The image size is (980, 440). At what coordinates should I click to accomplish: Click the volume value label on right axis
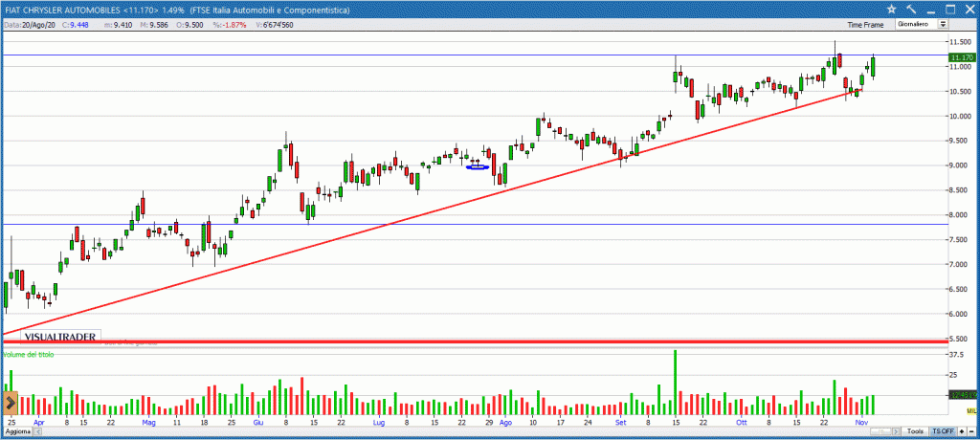(x=962, y=395)
